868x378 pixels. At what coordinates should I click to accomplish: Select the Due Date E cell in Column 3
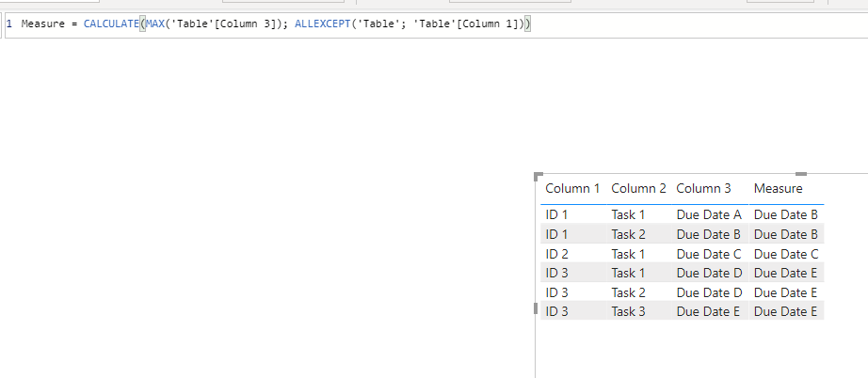tap(708, 311)
